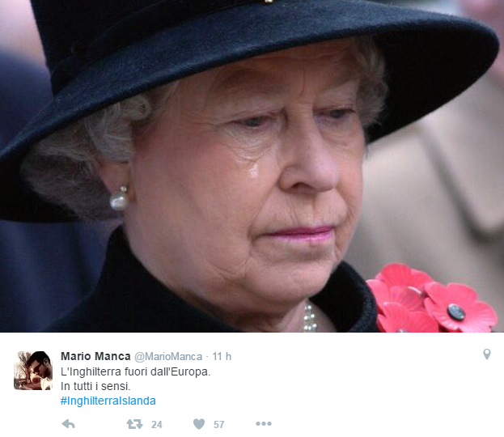Click the red poppies in the photo
The height and width of the screenshot is (437, 504).
430,299
